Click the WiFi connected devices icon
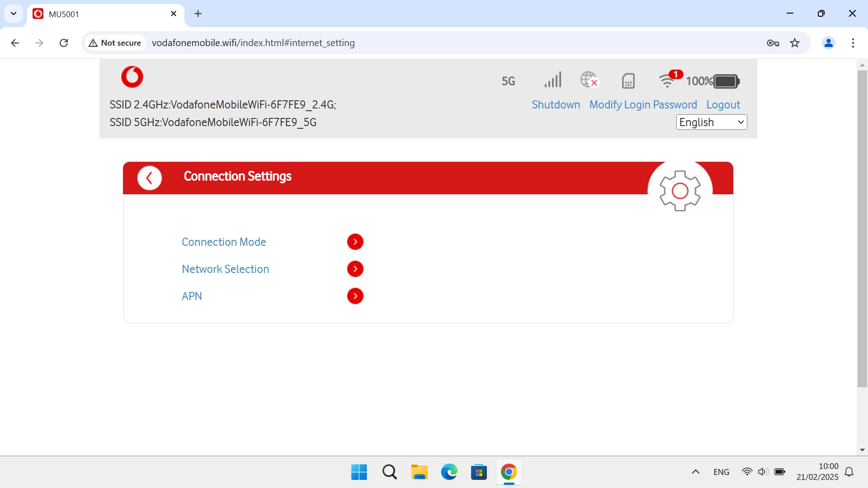The image size is (868, 488). click(667, 80)
